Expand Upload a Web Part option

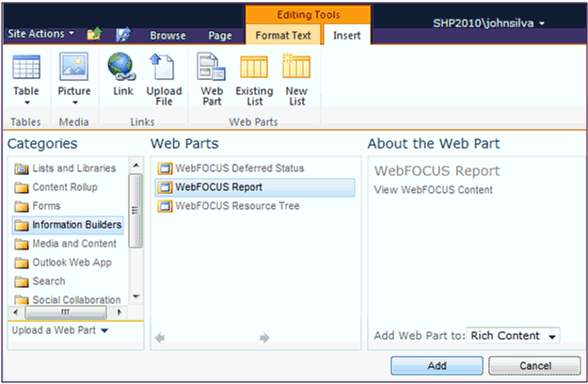[60, 330]
